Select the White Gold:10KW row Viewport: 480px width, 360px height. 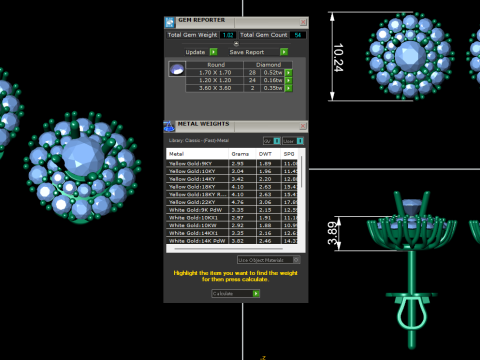232,225
